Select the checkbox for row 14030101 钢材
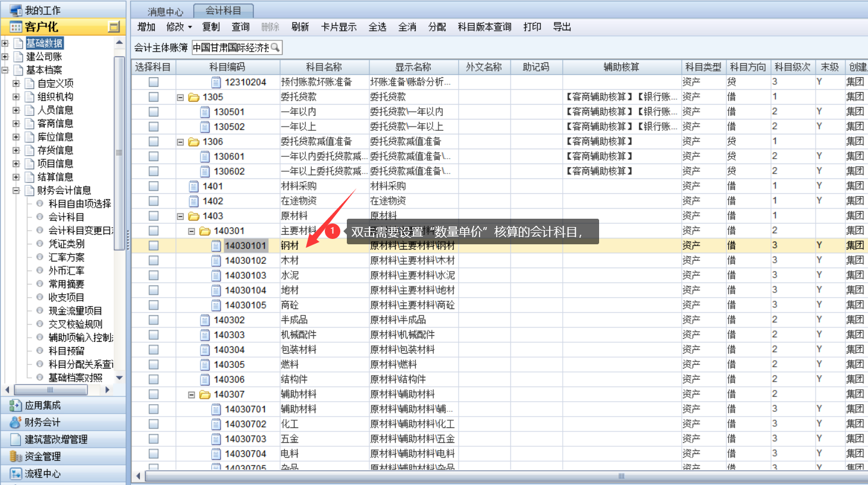The width and height of the screenshot is (868, 485). click(x=153, y=245)
